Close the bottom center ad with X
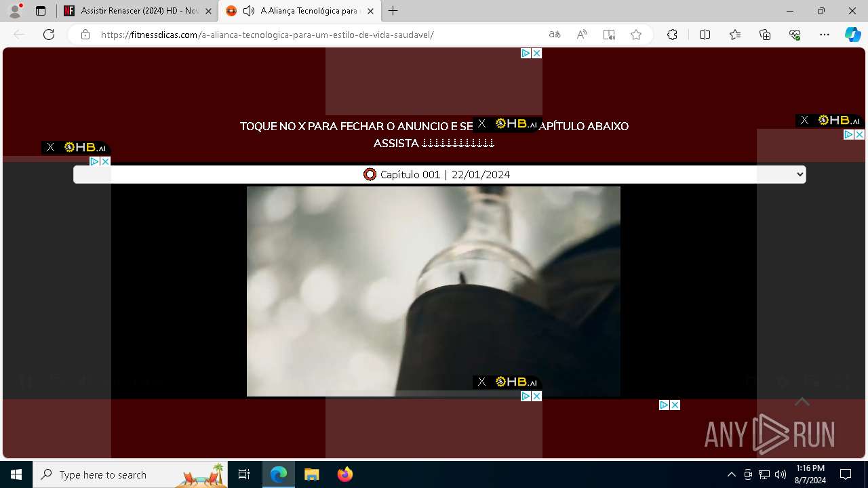Image resolution: width=868 pixels, height=488 pixels. click(x=536, y=396)
